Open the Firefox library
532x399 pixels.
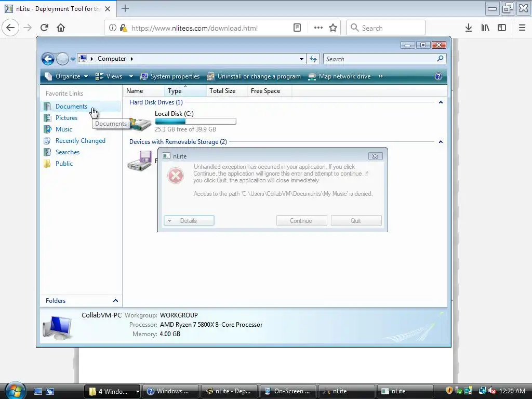click(485, 28)
